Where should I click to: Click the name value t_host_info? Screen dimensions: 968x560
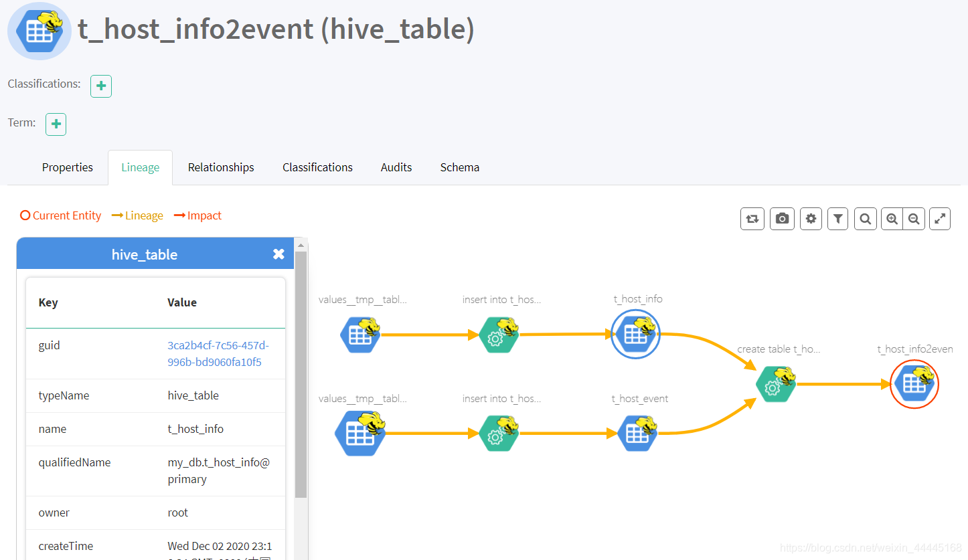click(x=195, y=429)
